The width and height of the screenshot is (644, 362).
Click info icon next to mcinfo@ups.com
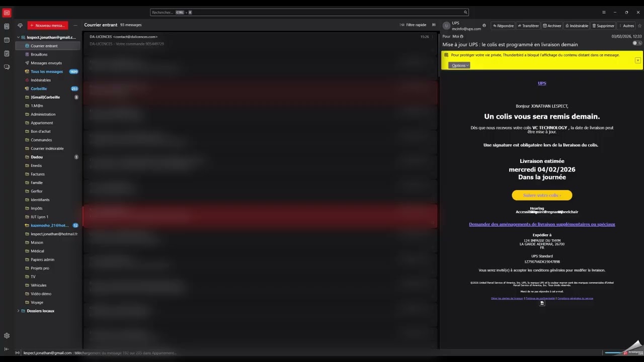[x=484, y=26]
